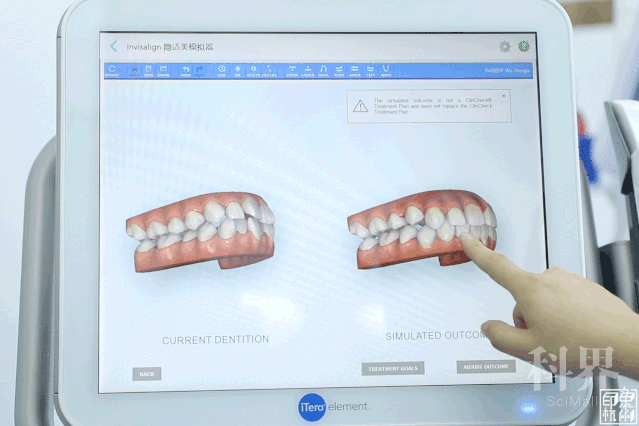
Task: Tap the green status icon beside gear
Action: tap(524, 46)
